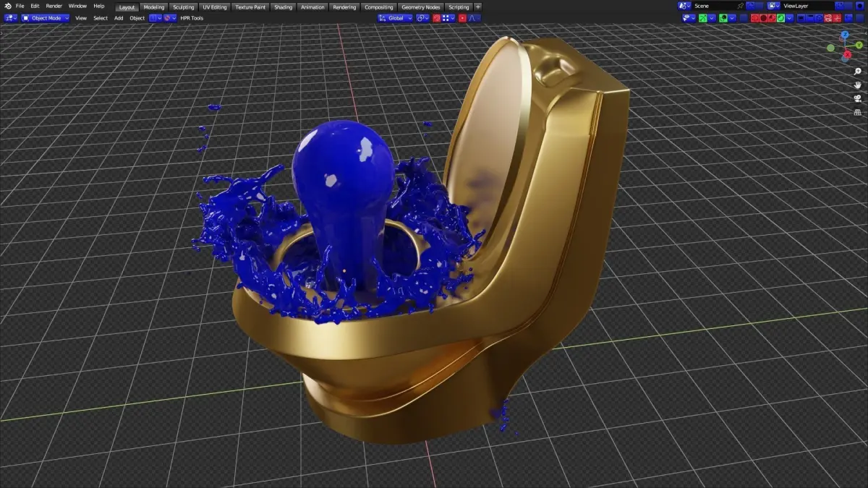This screenshot has height=488, width=868.
Task: Switch to the Animation workspace tab
Action: pyautogui.click(x=312, y=7)
